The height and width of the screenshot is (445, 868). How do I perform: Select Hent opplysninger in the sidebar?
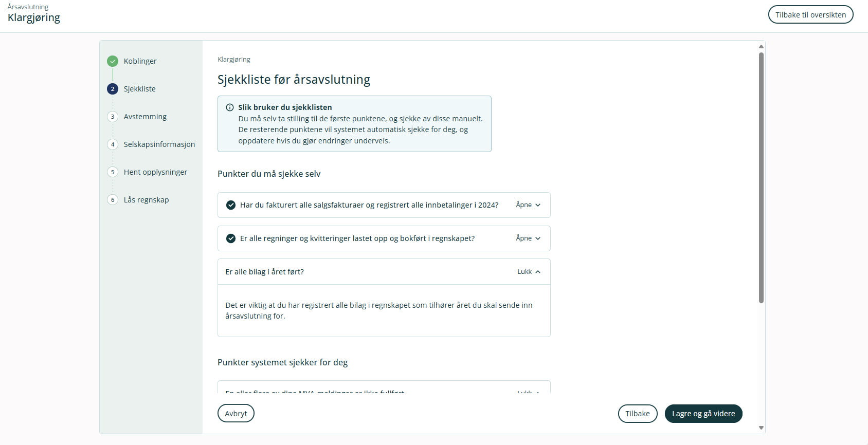click(x=155, y=172)
